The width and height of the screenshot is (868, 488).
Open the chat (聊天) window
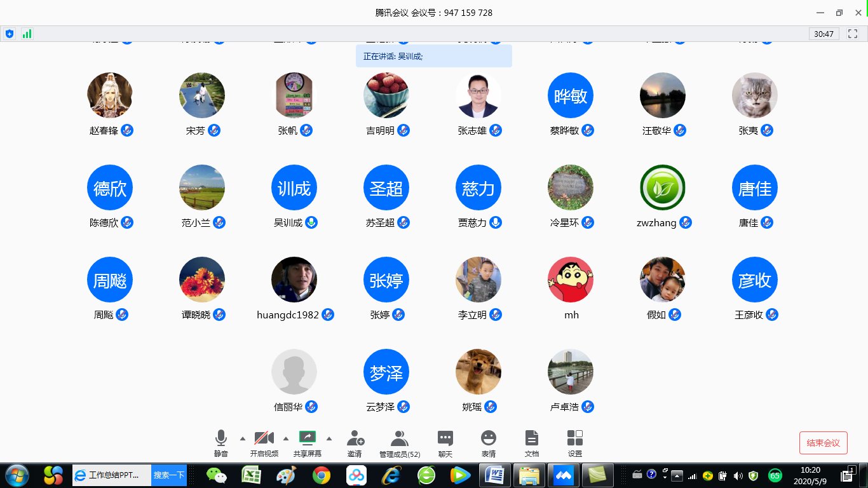(445, 438)
